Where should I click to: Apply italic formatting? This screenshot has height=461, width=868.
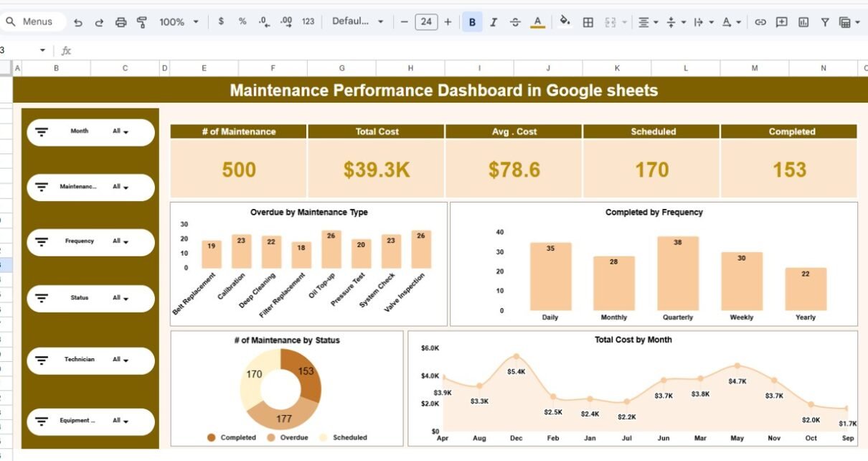tap(494, 22)
